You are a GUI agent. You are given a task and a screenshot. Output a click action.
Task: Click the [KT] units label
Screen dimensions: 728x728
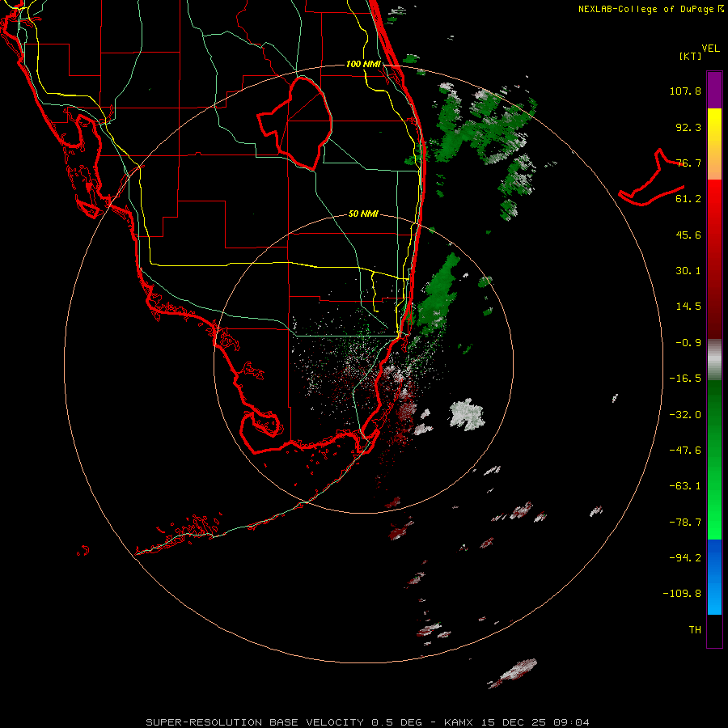691,56
